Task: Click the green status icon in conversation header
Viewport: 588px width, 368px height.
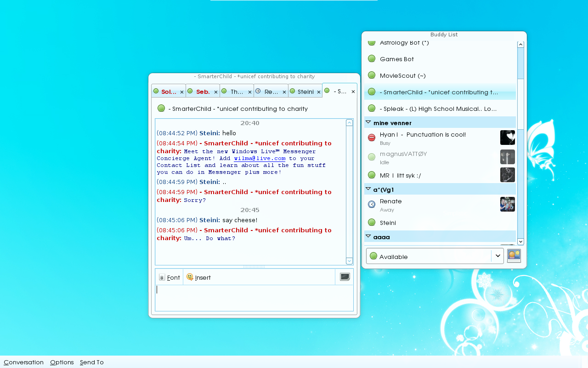Action: point(161,109)
